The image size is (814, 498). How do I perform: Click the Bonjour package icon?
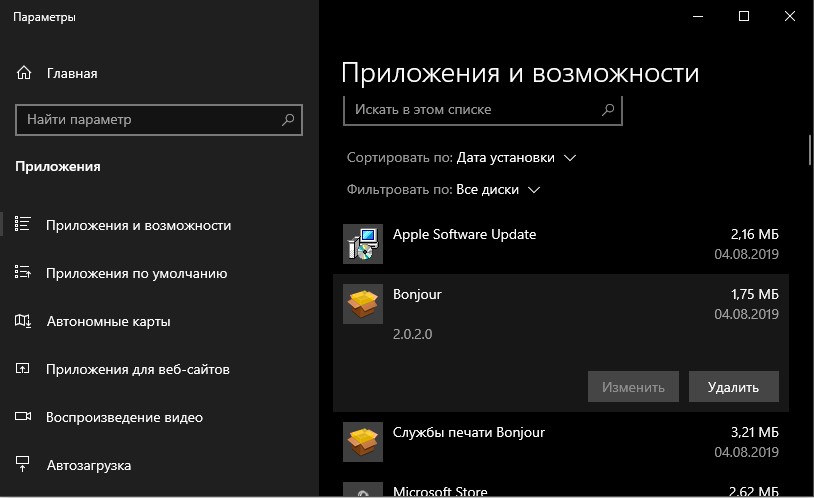[363, 304]
